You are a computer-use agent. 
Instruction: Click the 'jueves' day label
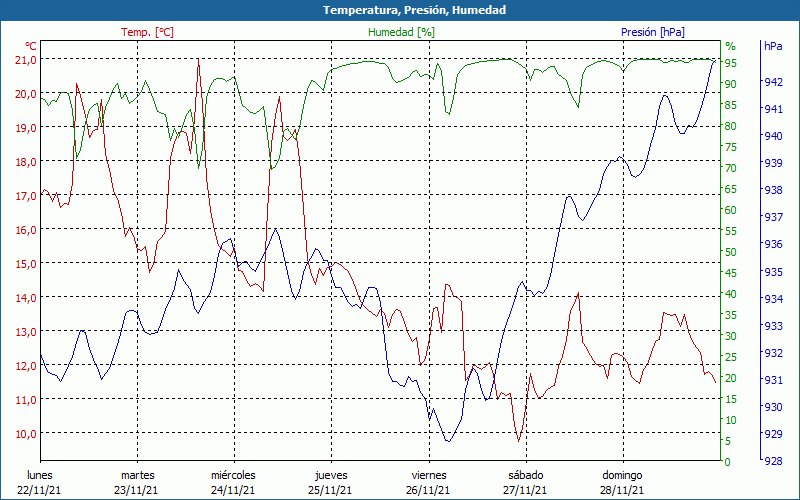(331, 475)
